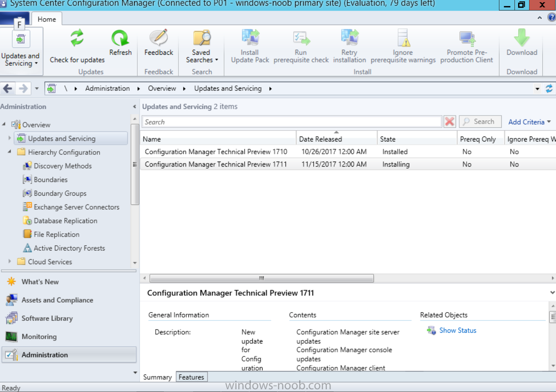Open the Administration workspace
Image resolution: width=556 pixels, height=392 pixels.
(x=69, y=355)
